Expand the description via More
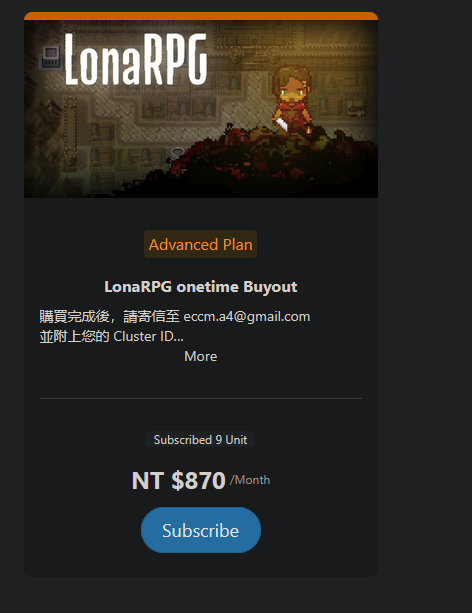 (201, 356)
